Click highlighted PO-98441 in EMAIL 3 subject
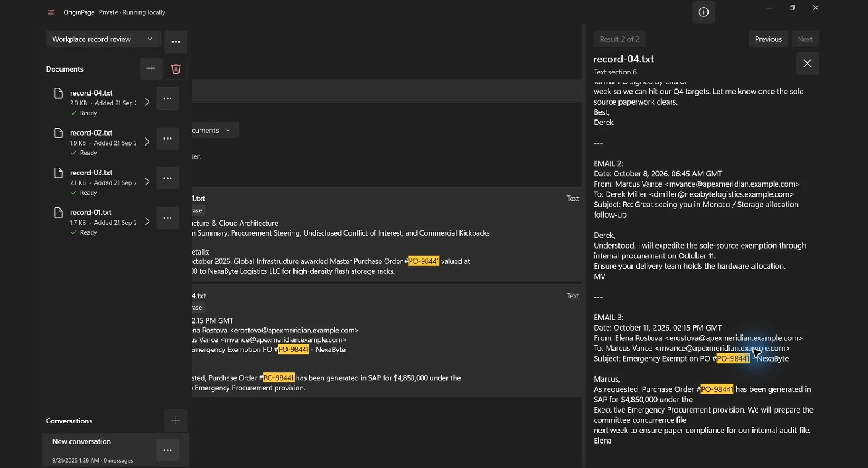Viewport: 868px width, 468px height. tap(733, 358)
